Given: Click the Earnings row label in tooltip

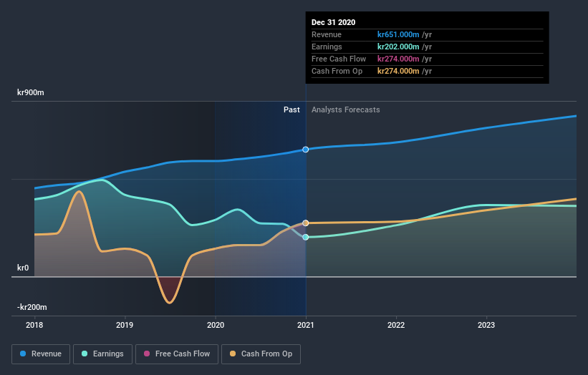Looking at the screenshot, I should coord(327,47).
